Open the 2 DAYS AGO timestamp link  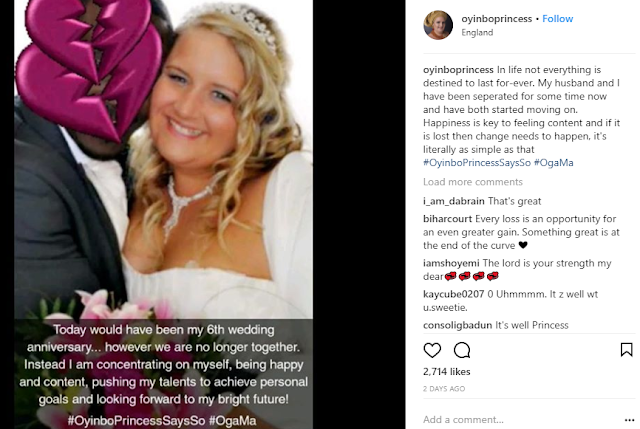pyautogui.click(x=444, y=389)
